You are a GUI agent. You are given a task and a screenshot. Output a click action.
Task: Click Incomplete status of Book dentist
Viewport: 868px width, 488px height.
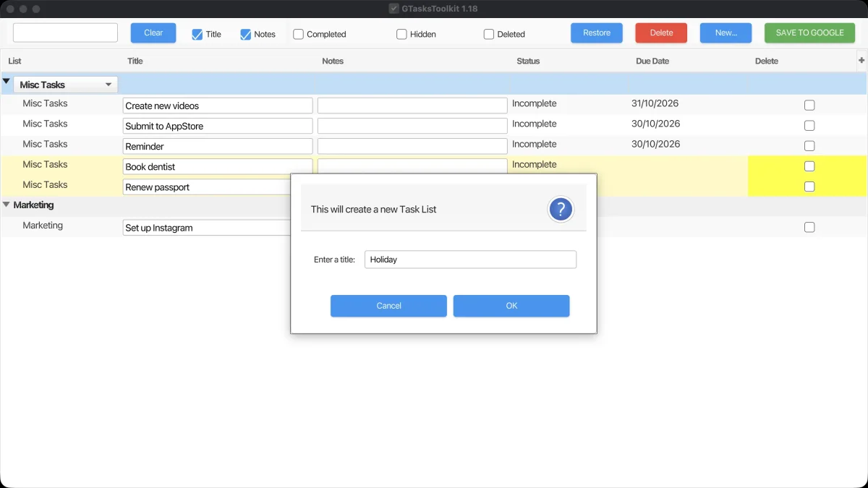[535, 164]
